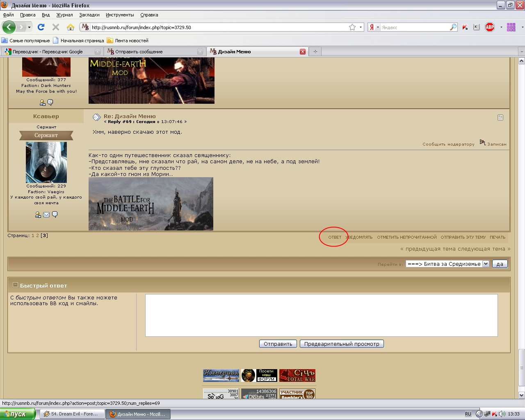Open the Adblock Plus ABP icon
The width and height of the screenshot is (525, 420).
pyautogui.click(x=490, y=27)
